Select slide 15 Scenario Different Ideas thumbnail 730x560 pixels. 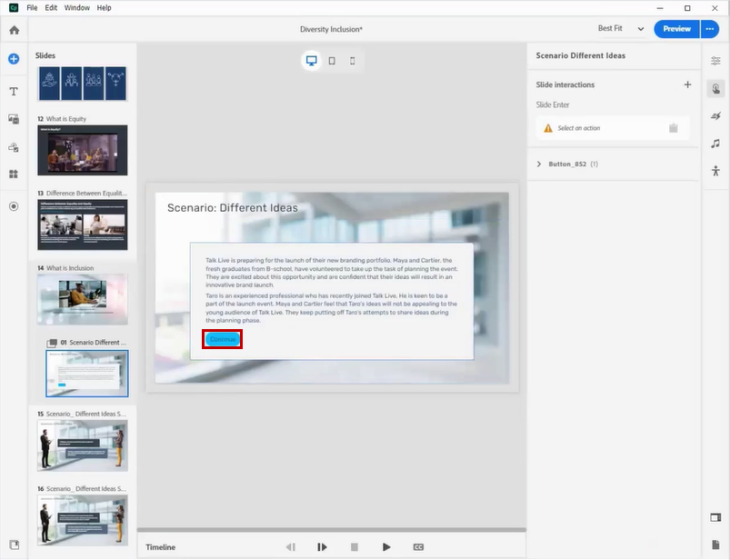coord(83,445)
